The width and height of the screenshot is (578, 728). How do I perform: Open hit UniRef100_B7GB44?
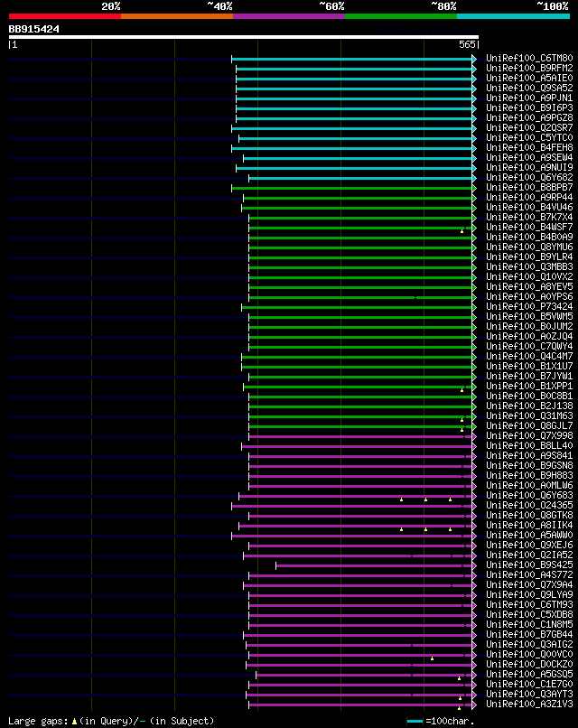point(529,635)
